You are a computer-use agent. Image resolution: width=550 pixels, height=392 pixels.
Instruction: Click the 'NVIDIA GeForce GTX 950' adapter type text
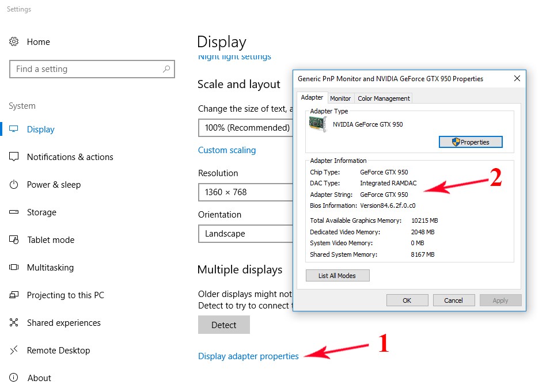[367, 124]
